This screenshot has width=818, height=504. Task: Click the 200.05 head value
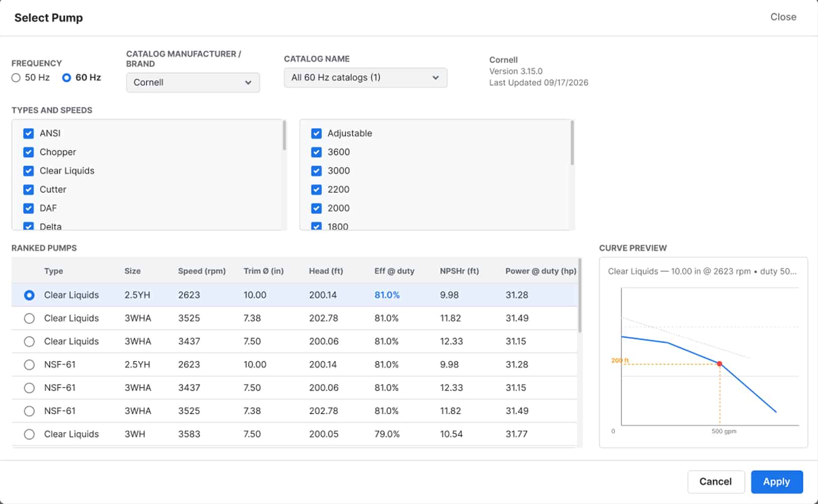click(324, 434)
